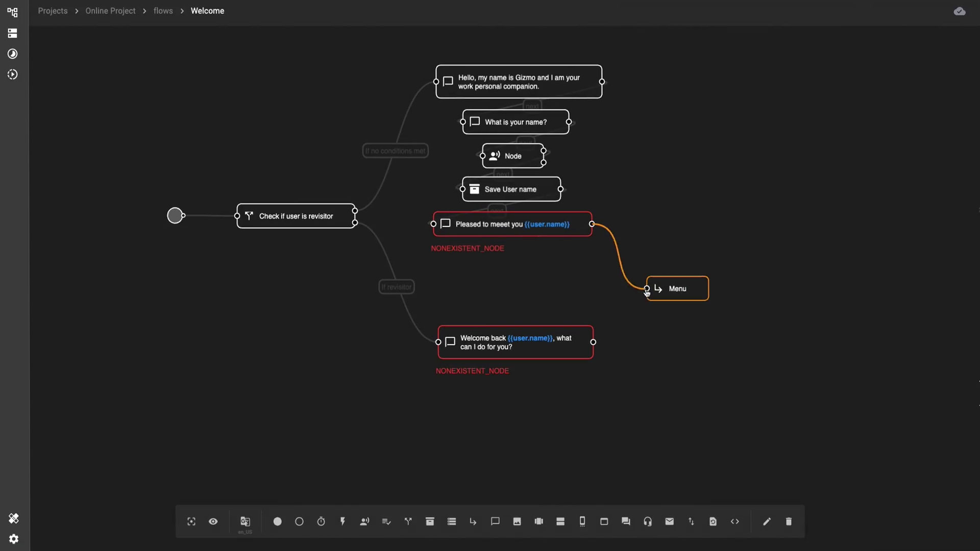Select the window/webview node tool

pyautogui.click(x=604, y=521)
